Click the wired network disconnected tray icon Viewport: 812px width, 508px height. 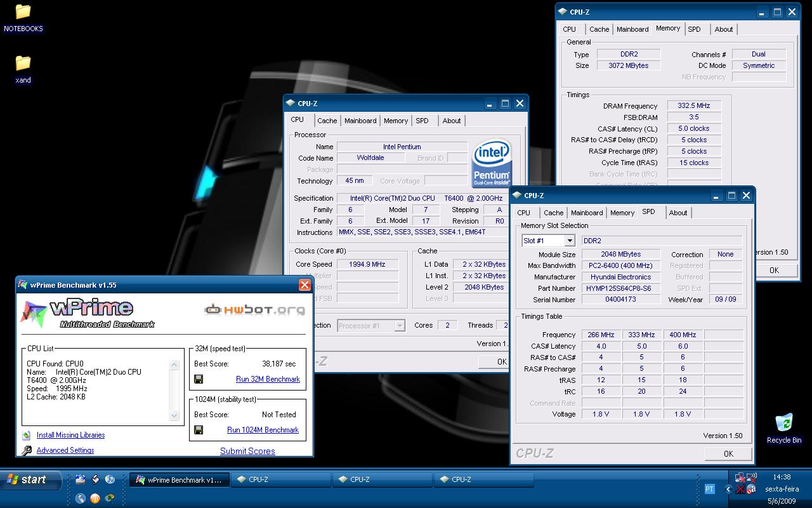click(740, 478)
